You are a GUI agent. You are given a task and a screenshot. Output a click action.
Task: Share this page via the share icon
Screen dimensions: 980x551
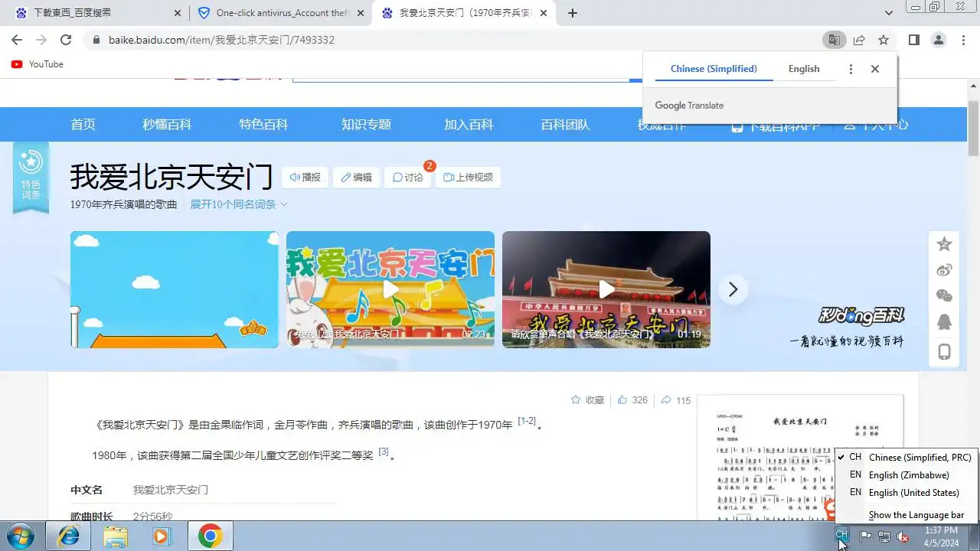pyautogui.click(x=859, y=40)
